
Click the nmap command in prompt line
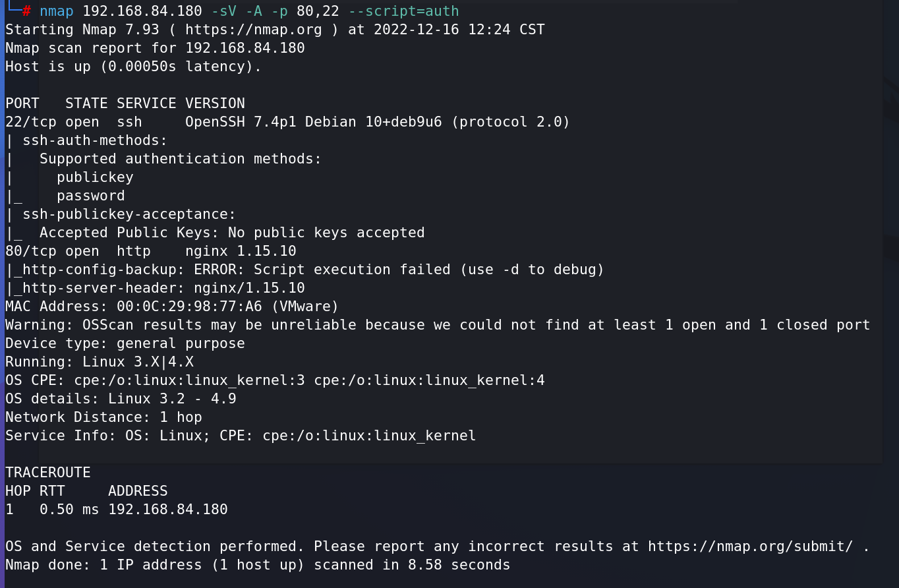[56, 11]
